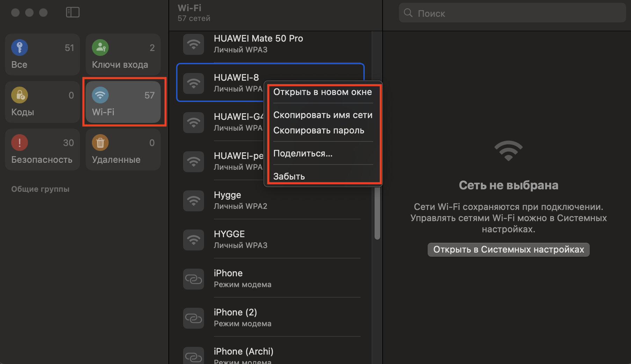631x364 pixels.
Task: Click the Ключи входа category label
Action: pyautogui.click(x=120, y=65)
